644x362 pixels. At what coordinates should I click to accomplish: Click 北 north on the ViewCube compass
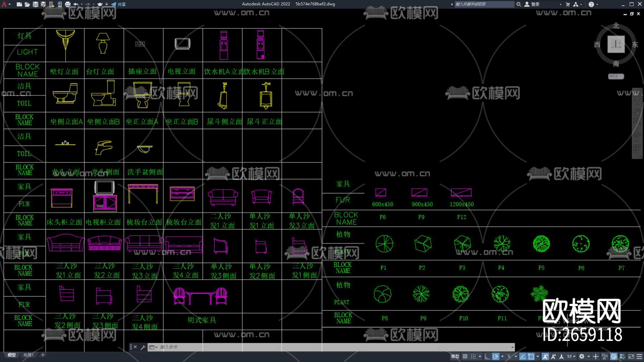(x=616, y=26)
